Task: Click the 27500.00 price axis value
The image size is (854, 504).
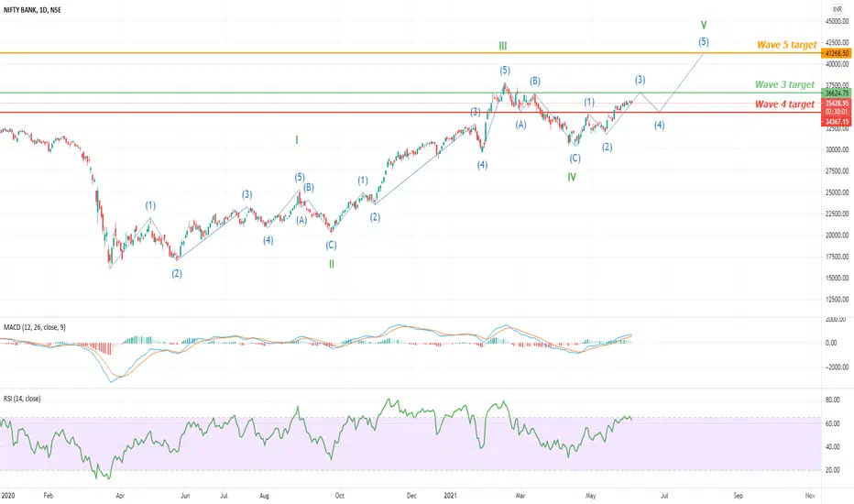Action: (x=838, y=171)
